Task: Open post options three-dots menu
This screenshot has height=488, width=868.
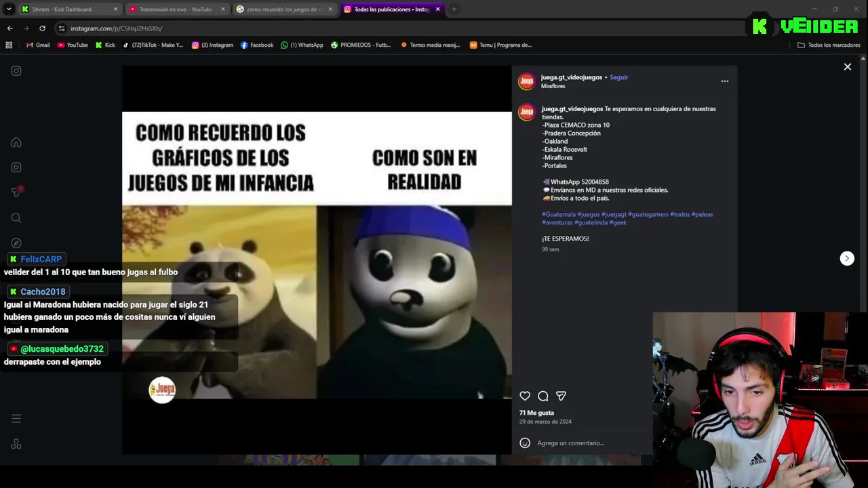Action: 725,81
